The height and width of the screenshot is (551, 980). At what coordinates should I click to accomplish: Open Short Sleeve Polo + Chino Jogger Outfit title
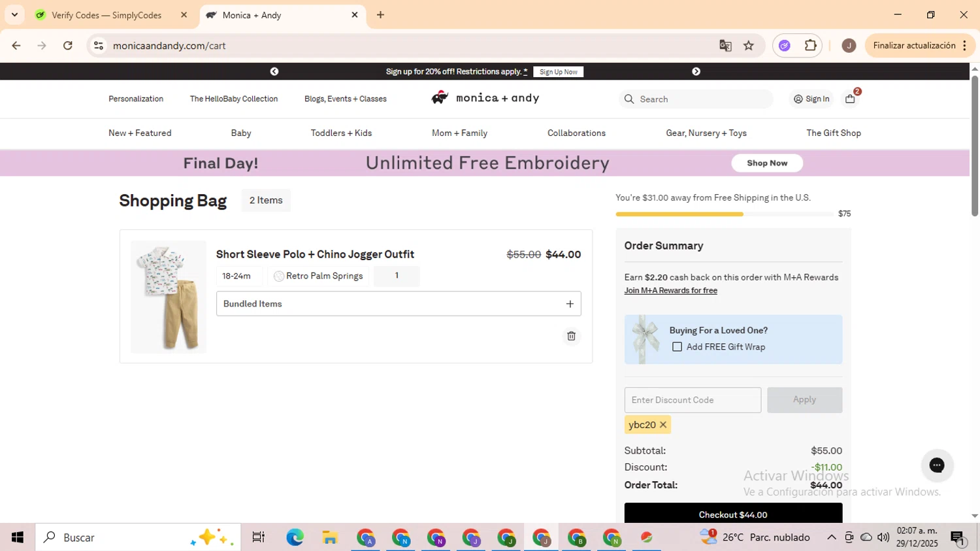pyautogui.click(x=315, y=254)
